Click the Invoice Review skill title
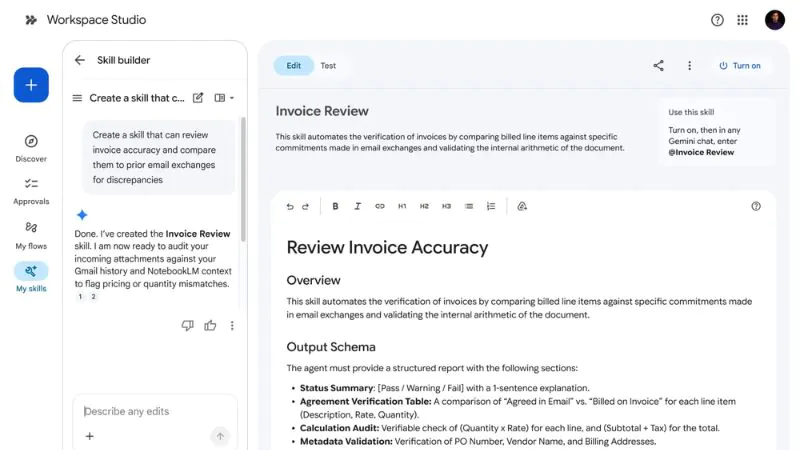This screenshot has height=450, width=800. (x=322, y=111)
